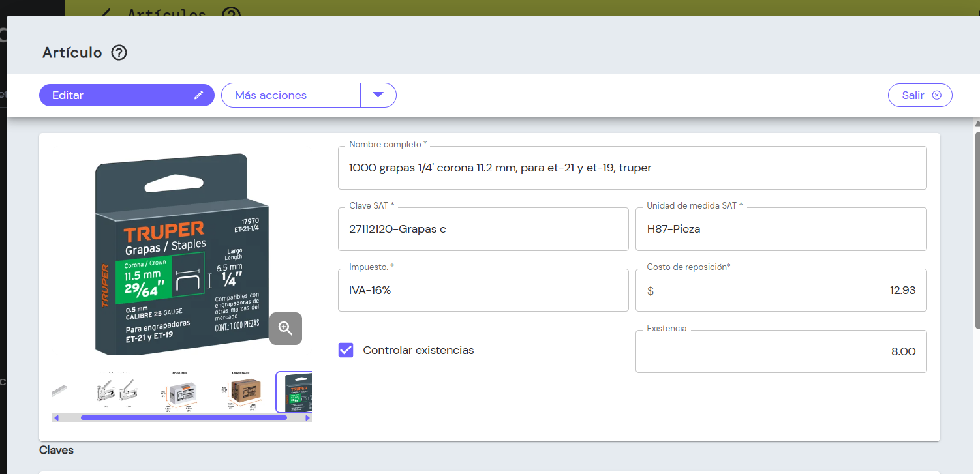Expand the Más acciones dropdown arrow

click(x=378, y=95)
